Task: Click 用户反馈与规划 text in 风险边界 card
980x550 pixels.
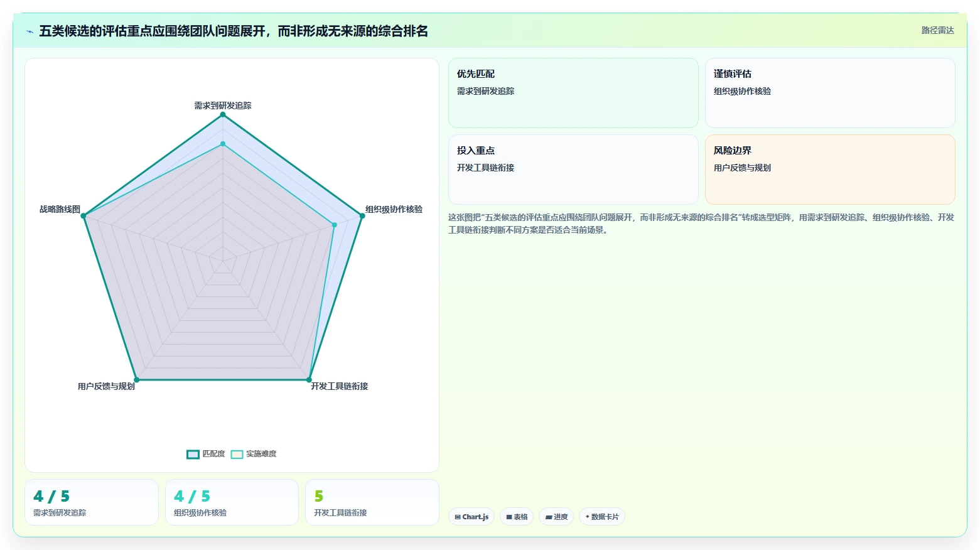Action: click(x=742, y=168)
